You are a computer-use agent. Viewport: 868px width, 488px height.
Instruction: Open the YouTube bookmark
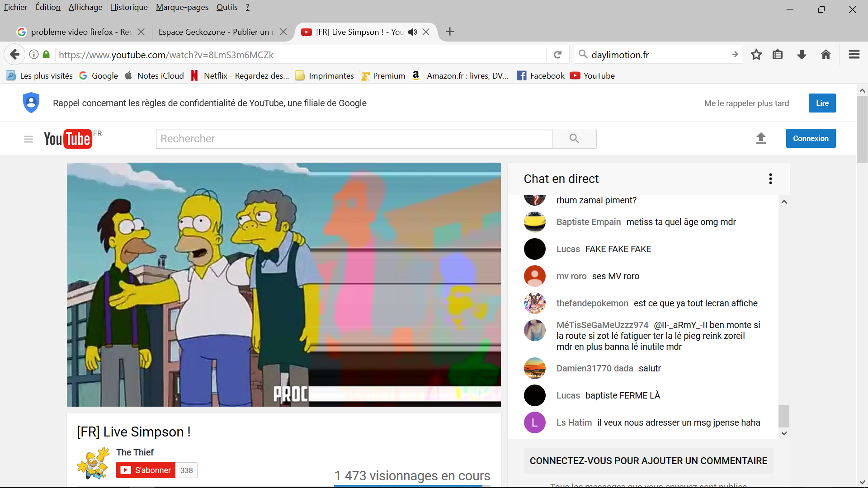pos(592,76)
